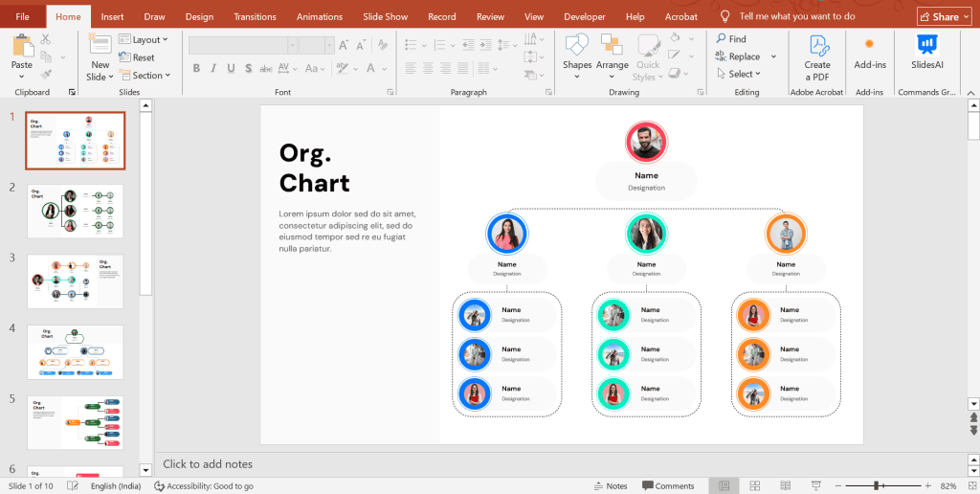Click Create a PDF icon
The width and height of the screenshot is (980, 494).
pos(817,46)
